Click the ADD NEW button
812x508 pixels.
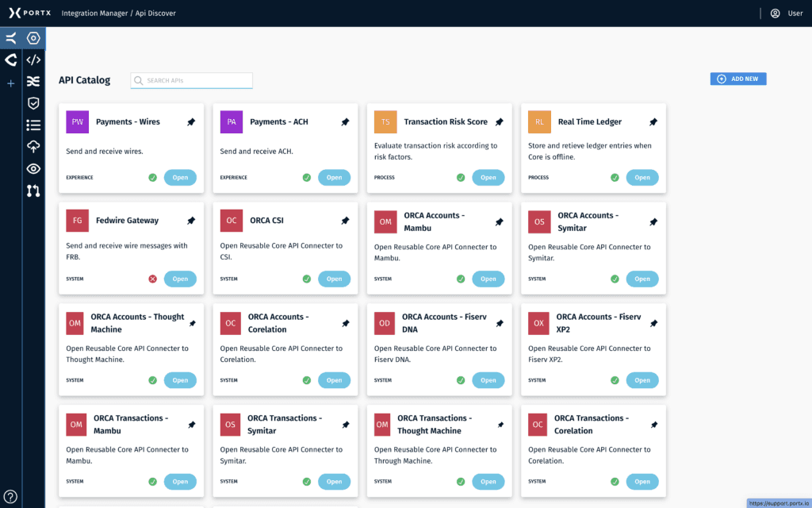pos(738,79)
